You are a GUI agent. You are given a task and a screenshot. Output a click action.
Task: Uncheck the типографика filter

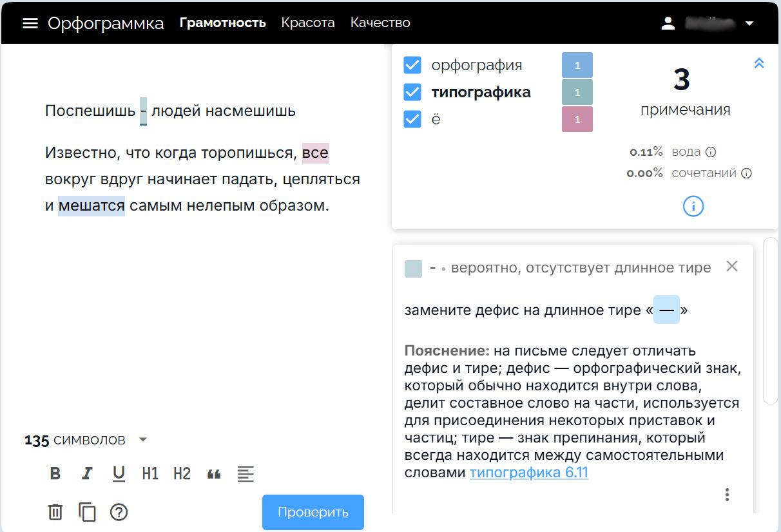pyautogui.click(x=412, y=91)
